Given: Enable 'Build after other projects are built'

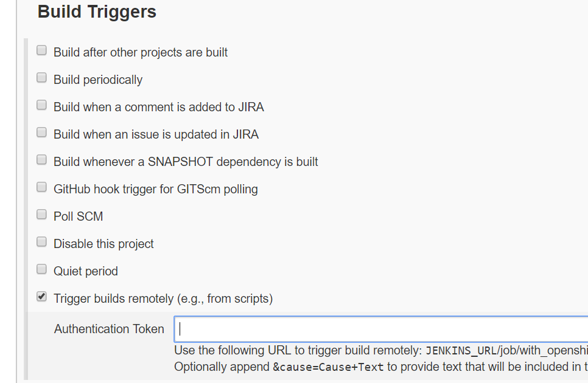Looking at the screenshot, I should (41, 50).
